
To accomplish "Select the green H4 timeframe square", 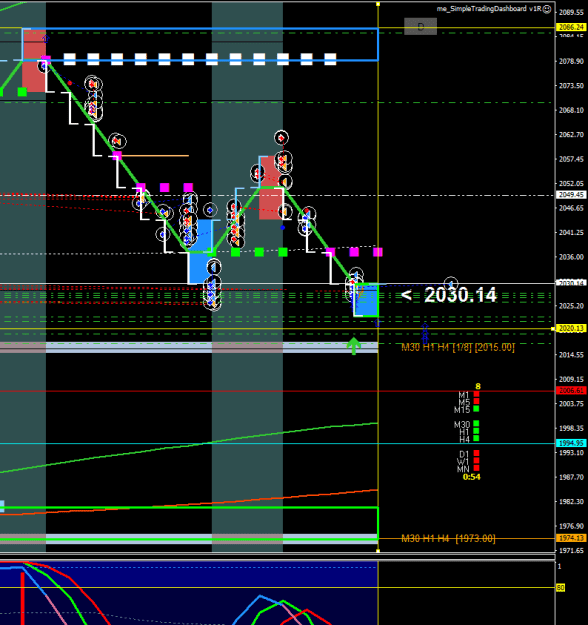I will click(x=476, y=438).
